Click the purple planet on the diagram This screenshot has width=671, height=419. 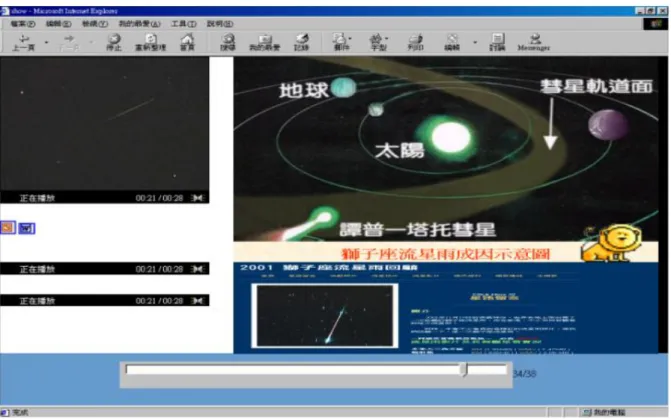[608, 125]
